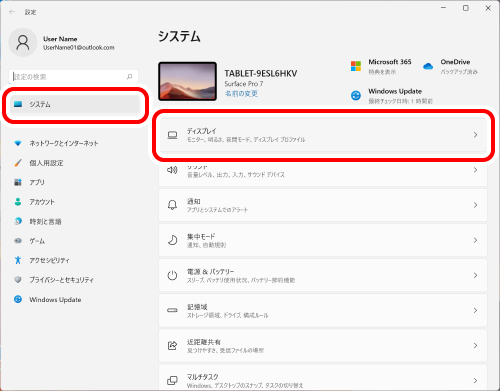The height and width of the screenshot is (391, 500).
Task: Click the アクセシビリティ figure icon
Action: point(18,260)
